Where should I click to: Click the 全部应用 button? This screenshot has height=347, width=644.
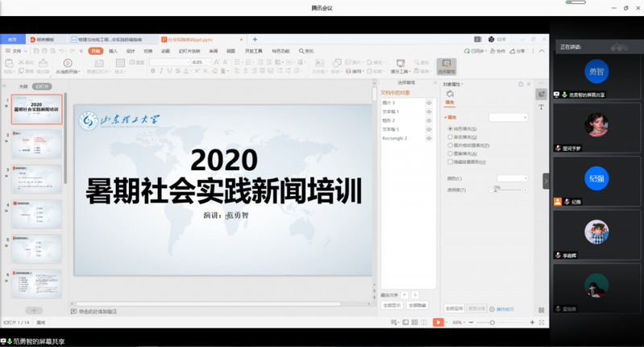click(454, 307)
